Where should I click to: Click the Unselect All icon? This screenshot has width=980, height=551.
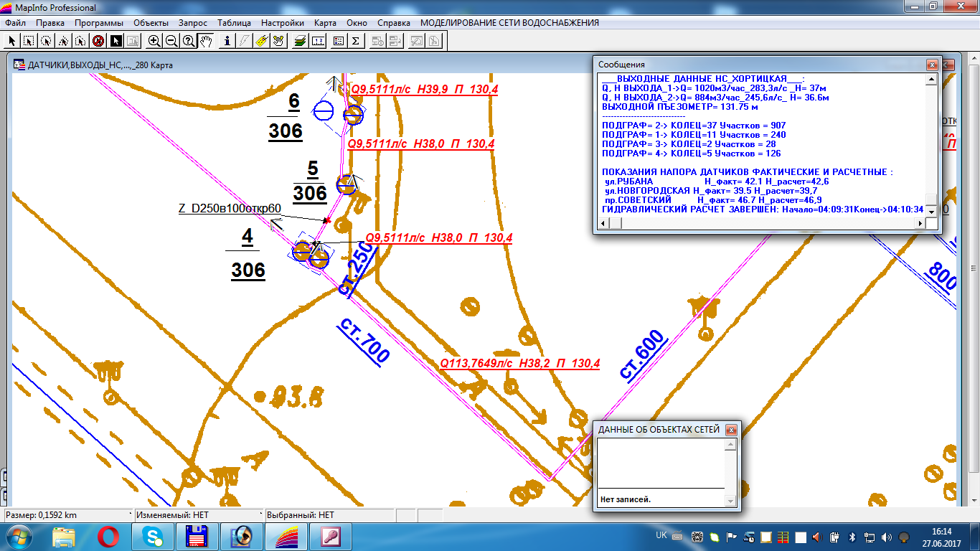[98, 41]
